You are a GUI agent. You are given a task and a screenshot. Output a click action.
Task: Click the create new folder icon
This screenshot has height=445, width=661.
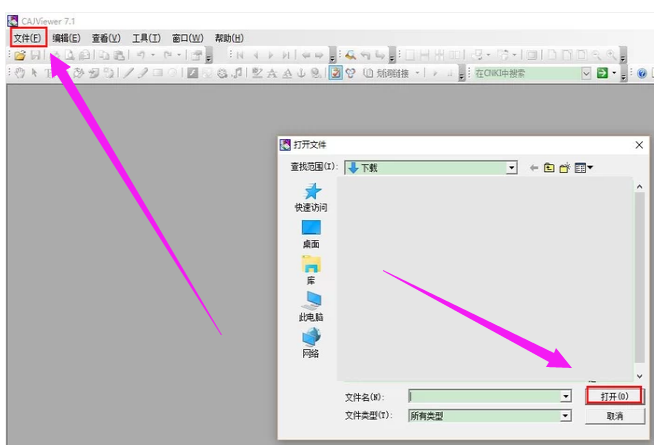click(x=565, y=168)
